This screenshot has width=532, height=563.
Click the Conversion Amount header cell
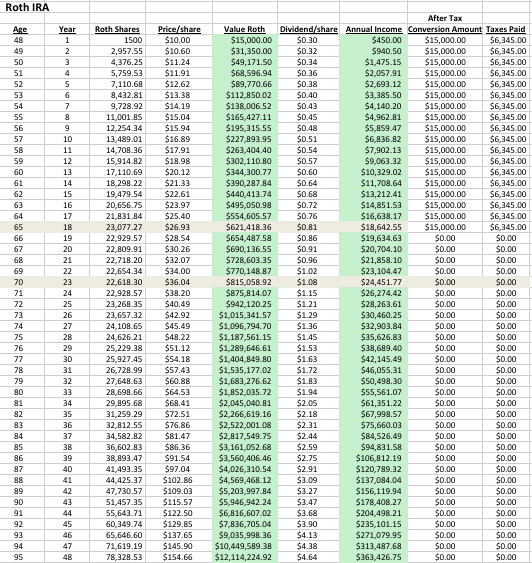point(445,29)
